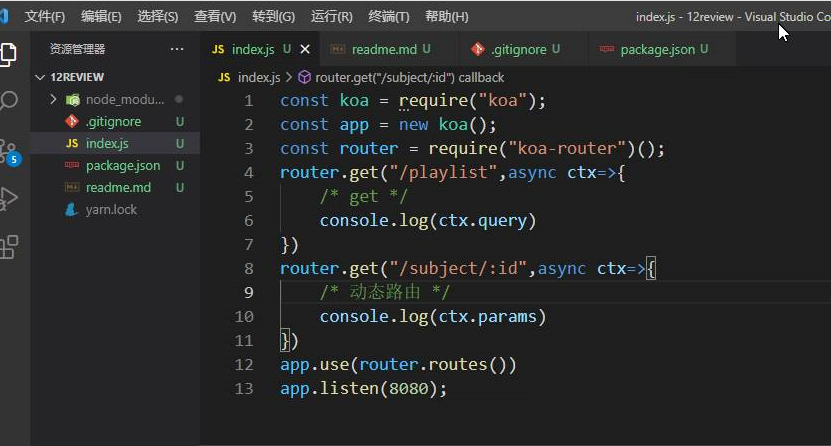
Task: Click node_modules ignored status dot
Action: (x=179, y=99)
